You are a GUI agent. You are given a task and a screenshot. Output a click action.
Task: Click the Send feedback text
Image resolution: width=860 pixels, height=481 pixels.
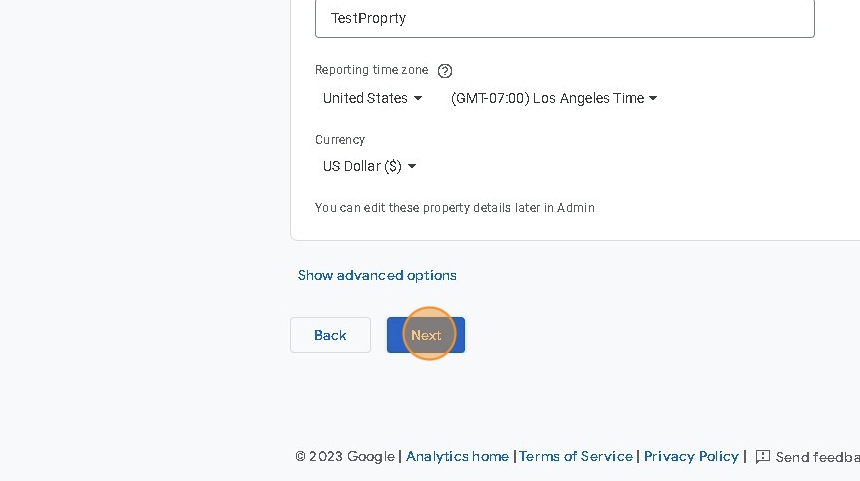pyautogui.click(x=817, y=457)
